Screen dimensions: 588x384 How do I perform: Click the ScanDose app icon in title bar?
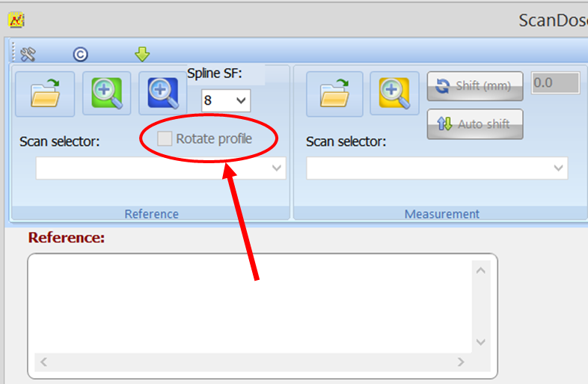16,19
